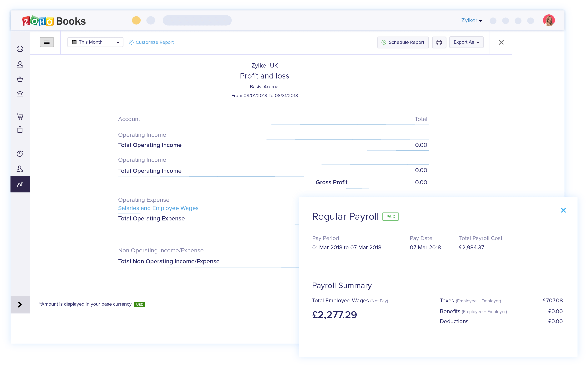Close the Regular Payroll panel
This screenshot has width=588, height=367.
coord(563,210)
